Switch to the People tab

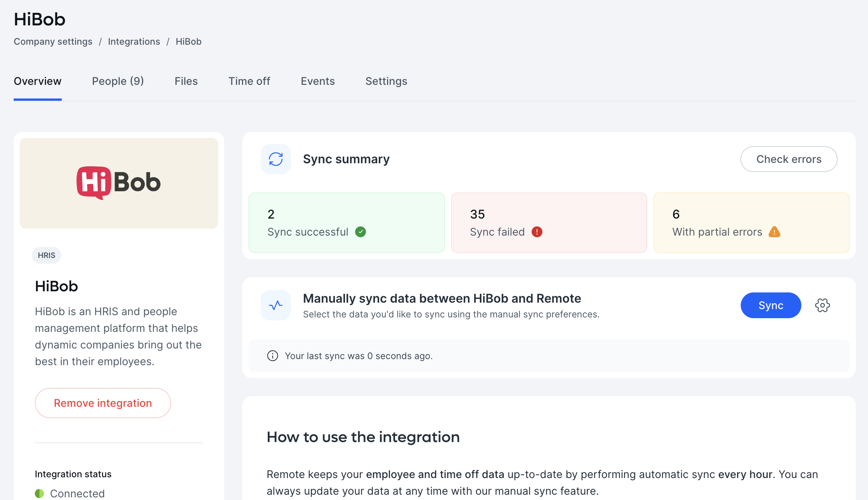pyautogui.click(x=118, y=81)
